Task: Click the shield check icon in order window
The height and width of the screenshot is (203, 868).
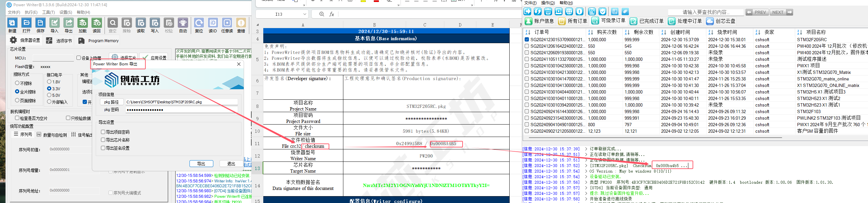Action: point(602,12)
